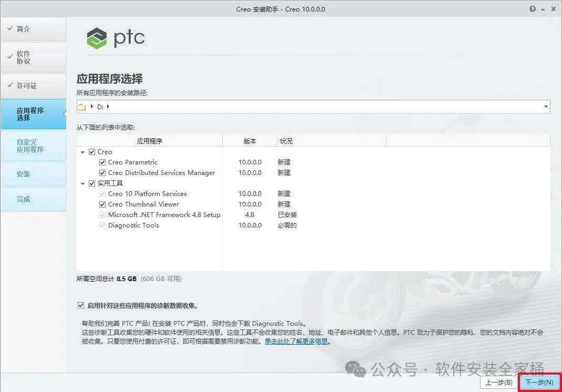This screenshot has height=392, width=562.
Task: Click the 实用工具 group label
Action: point(110,183)
